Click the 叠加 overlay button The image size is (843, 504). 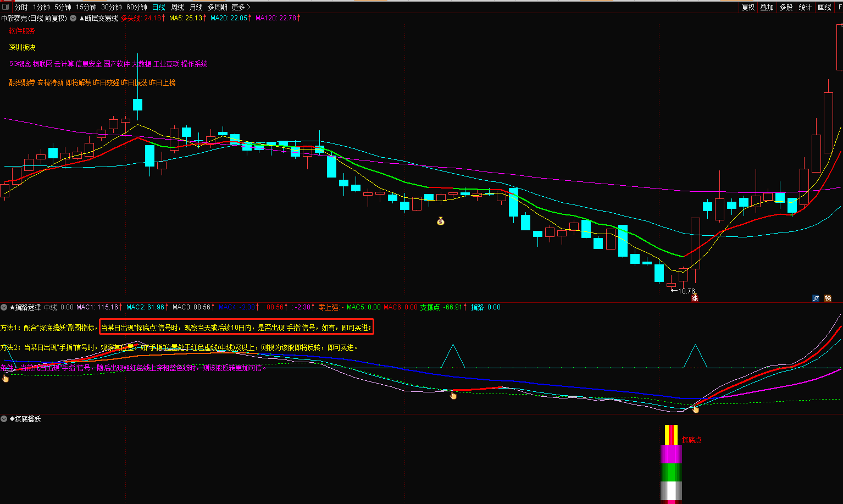(x=767, y=7)
